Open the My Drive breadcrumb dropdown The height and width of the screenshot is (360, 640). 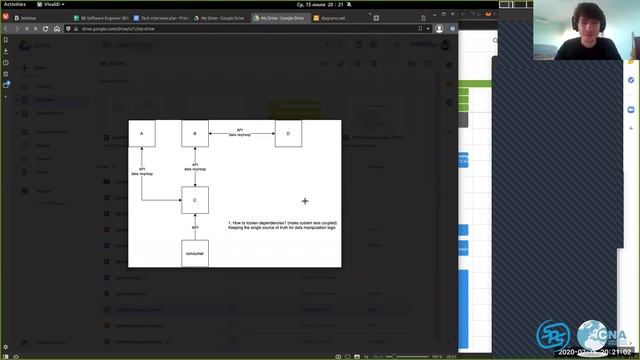(x=116, y=64)
